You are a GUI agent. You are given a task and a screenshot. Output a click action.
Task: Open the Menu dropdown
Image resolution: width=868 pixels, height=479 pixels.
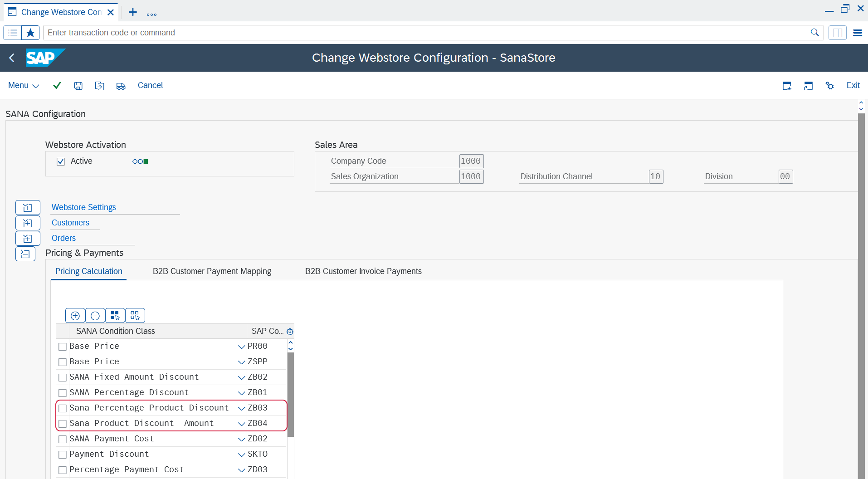point(24,85)
